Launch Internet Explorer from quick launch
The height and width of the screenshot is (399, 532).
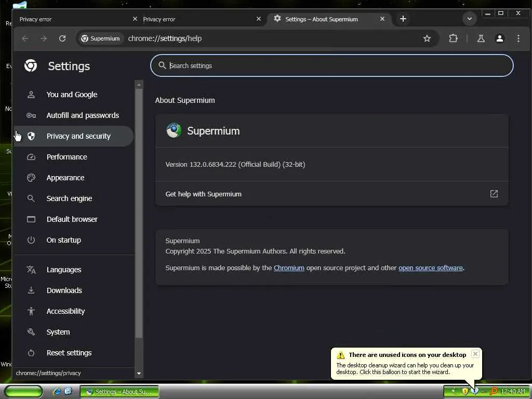pos(57,392)
